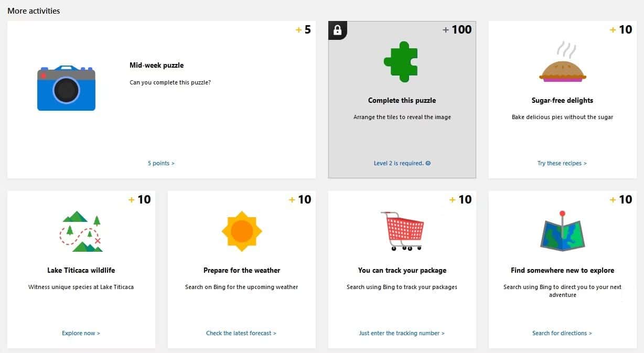Click the folded map pin icon
Screen dimensions: 644x353
(563, 231)
